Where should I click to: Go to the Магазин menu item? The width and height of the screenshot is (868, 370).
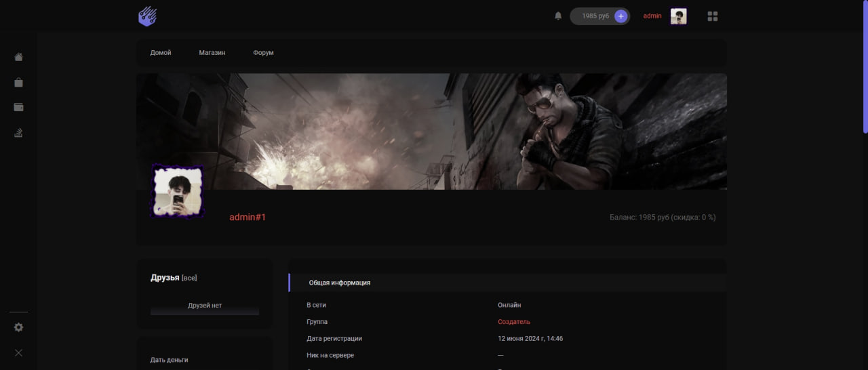(x=212, y=53)
